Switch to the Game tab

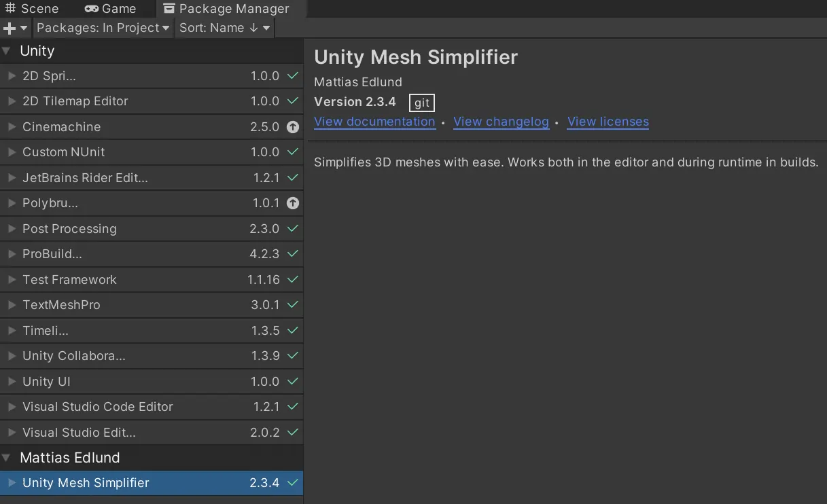point(111,9)
